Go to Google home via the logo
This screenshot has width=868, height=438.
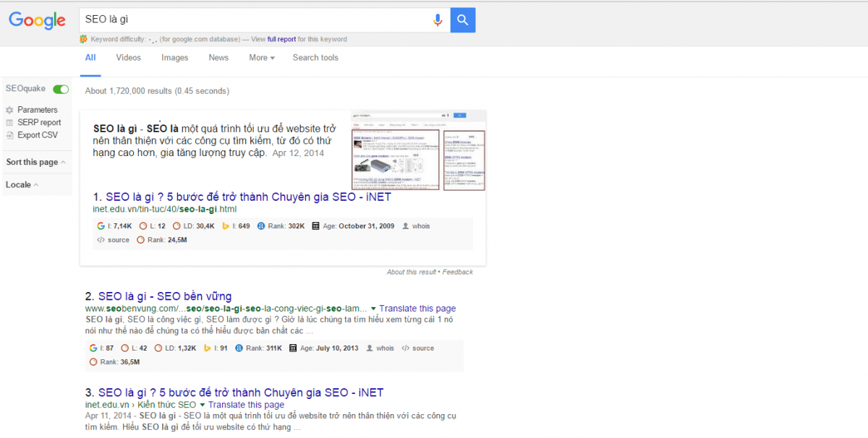38,21
